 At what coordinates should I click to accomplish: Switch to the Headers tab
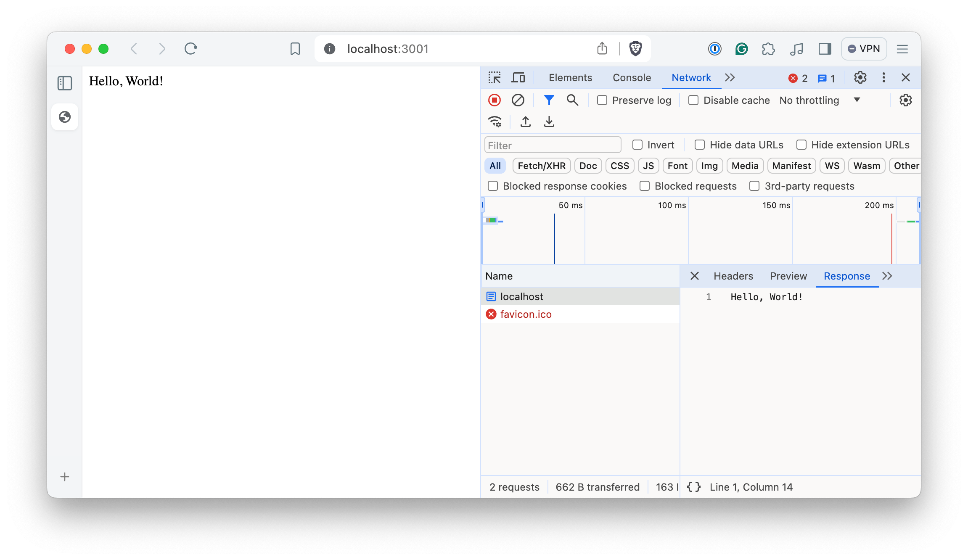point(733,275)
